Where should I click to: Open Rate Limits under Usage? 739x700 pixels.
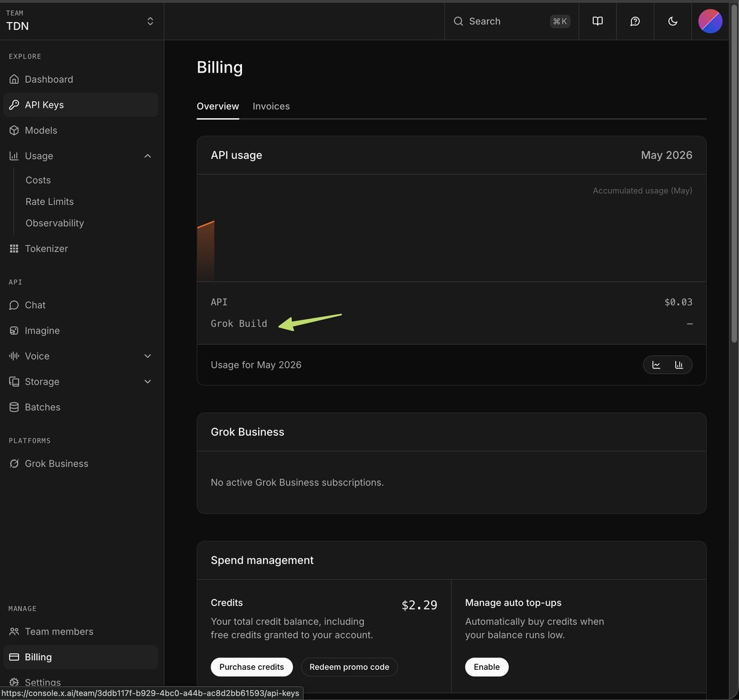(x=49, y=201)
